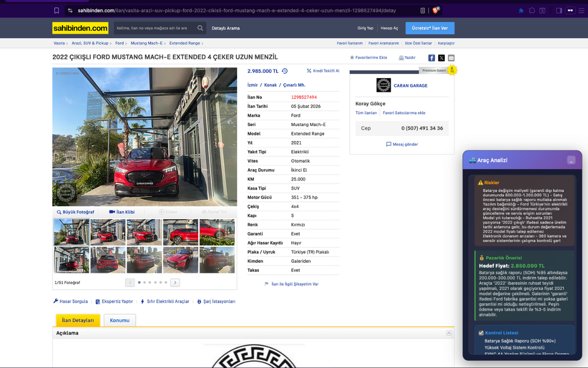
Task: Click the seller name Koray Gökçe
Action: click(370, 103)
